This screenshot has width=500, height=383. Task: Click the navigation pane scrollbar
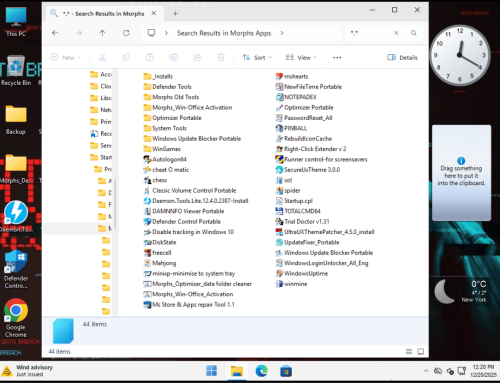(x=115, y=205)
